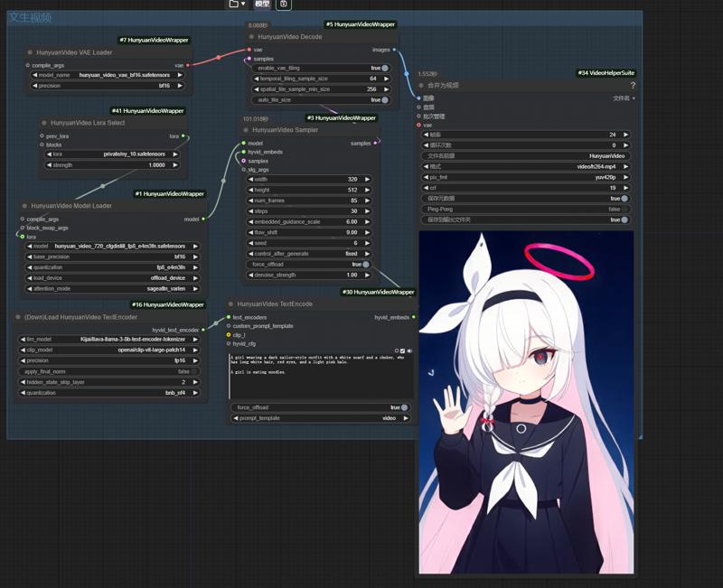
Task: Increase hidden_state_skip_layer with right arrow
Action: tap(195, 382)
